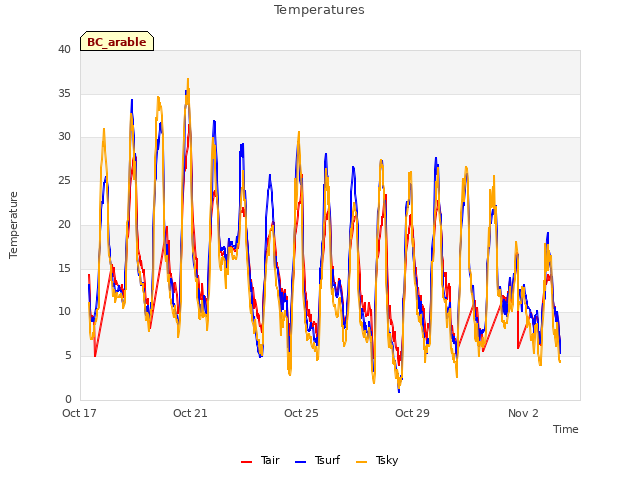Screen dimensions: 640x480
Task: Click the highest Tsky peak near Oct 21
Action: click(188, 79)
